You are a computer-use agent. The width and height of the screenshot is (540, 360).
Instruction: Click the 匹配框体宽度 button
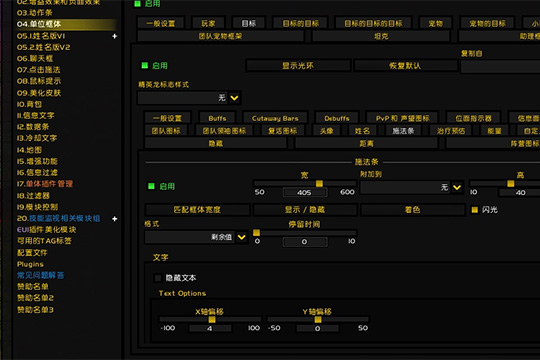(x=197, y=210)
